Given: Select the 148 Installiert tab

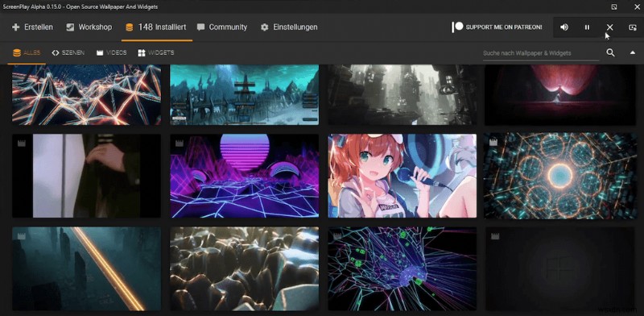Looking at the screenshot, I should (156, 27).
